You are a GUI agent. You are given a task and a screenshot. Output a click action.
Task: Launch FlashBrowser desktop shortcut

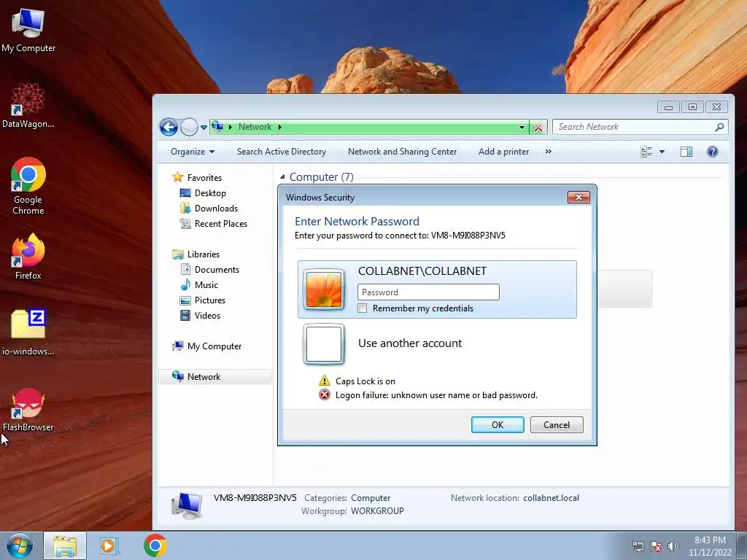(28, 410)
